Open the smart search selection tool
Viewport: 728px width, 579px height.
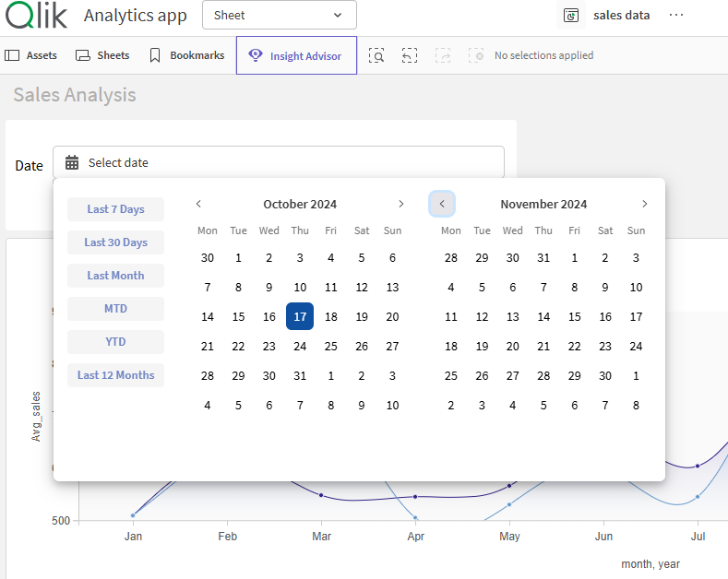376,55
